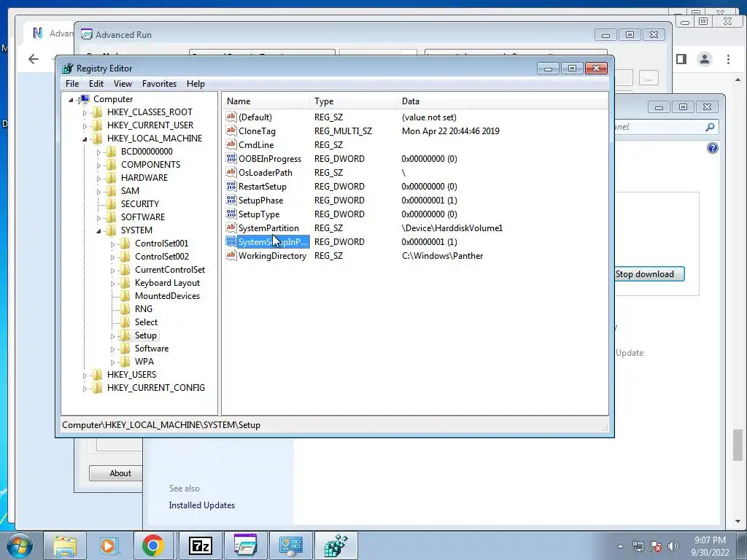Click the CmdLine string value icon

click(231, 144)
